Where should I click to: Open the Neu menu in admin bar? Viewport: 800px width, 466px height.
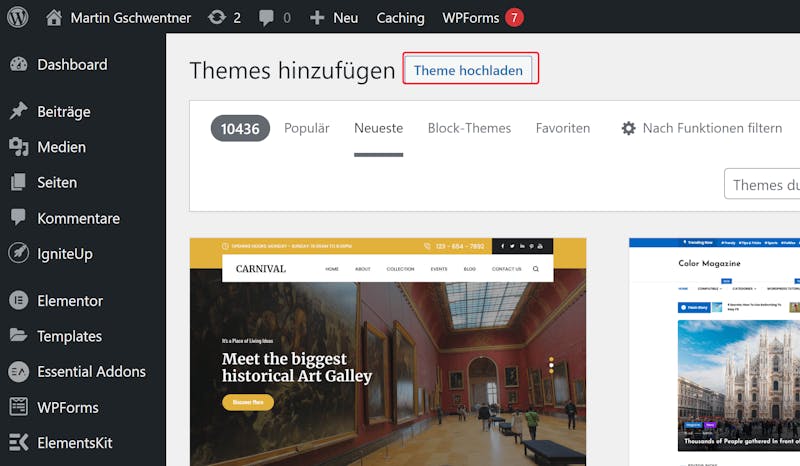334,18
